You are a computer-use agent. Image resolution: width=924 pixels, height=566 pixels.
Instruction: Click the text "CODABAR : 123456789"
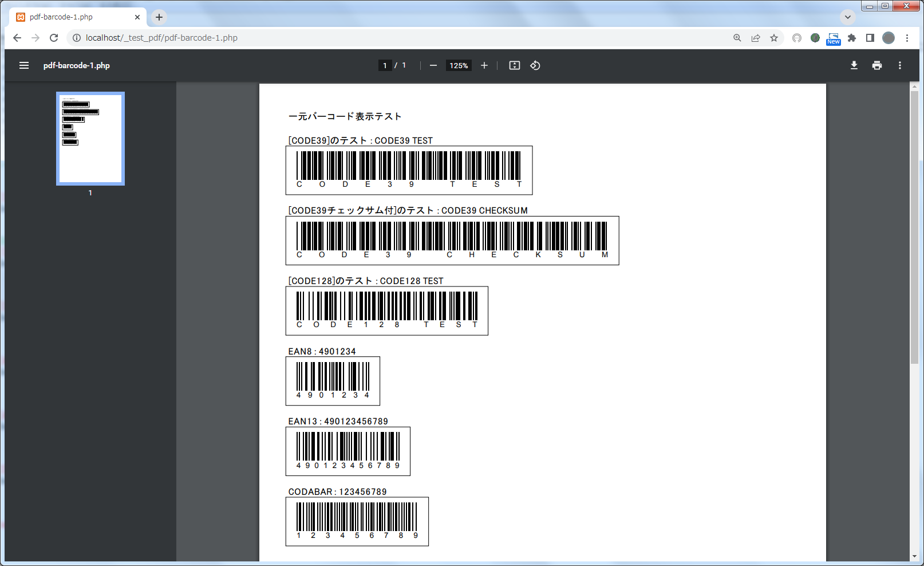pyautogui.click(x=338, y=492)
